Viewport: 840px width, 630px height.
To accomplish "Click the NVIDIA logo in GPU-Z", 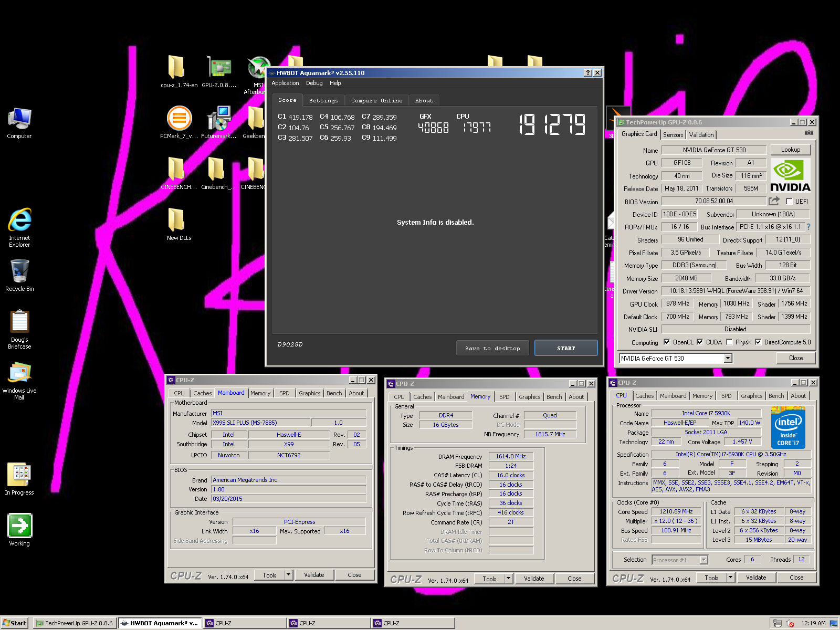I will click(x=790, y=175).
